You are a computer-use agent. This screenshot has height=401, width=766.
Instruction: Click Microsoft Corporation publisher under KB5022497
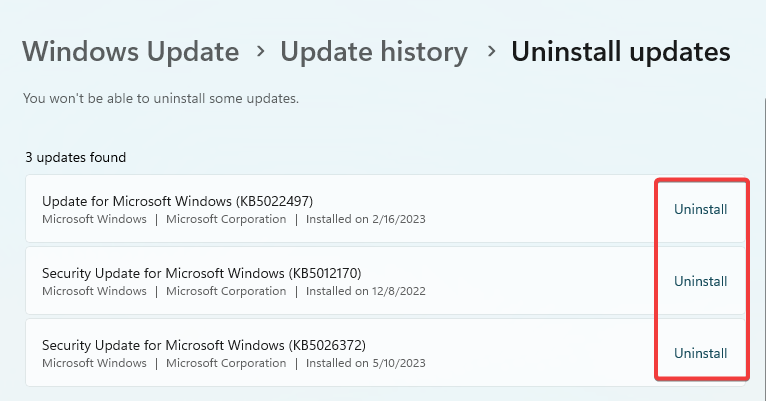pyautogui.click(x=226, y=219)
